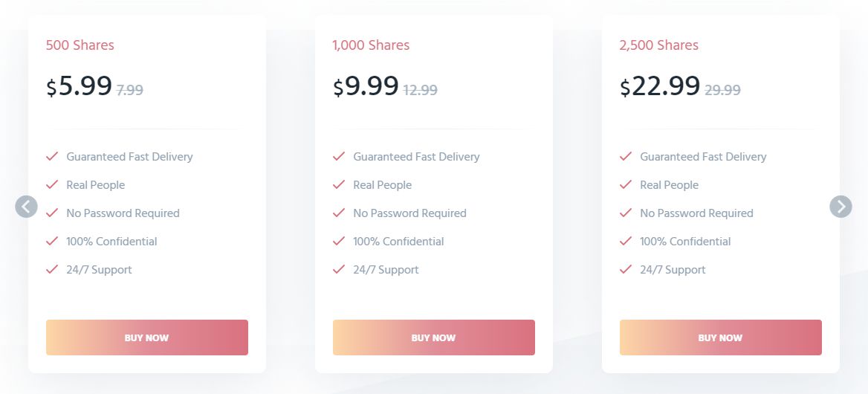Click the next carousel arrow icon

(x=841, y=207)
